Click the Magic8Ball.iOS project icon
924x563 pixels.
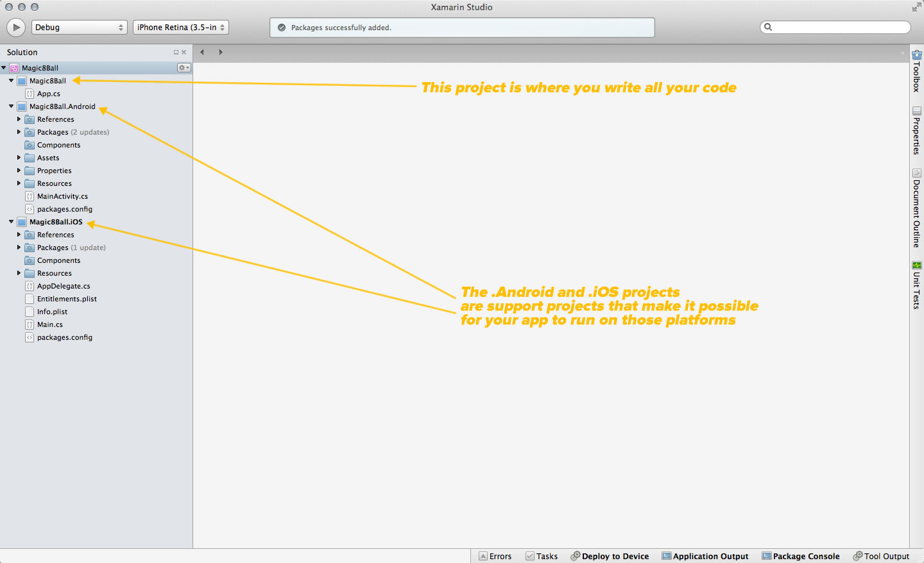[22, 222]
